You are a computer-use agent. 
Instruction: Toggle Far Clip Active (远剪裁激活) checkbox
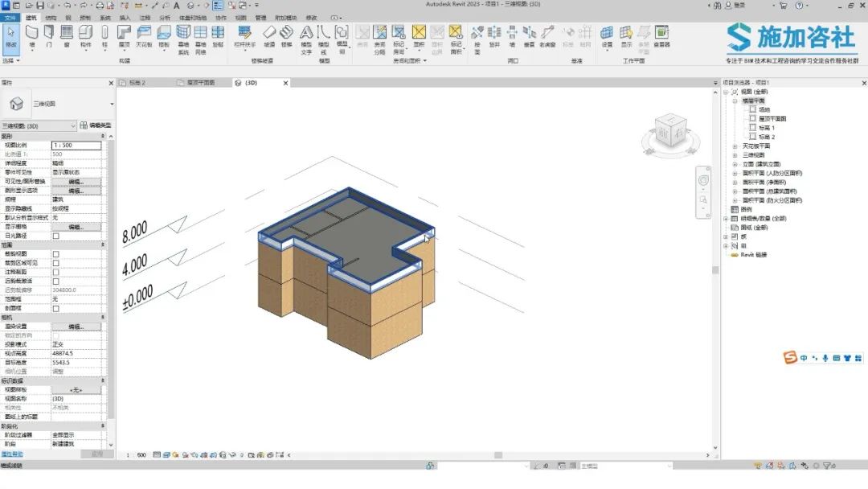point(56,281)
